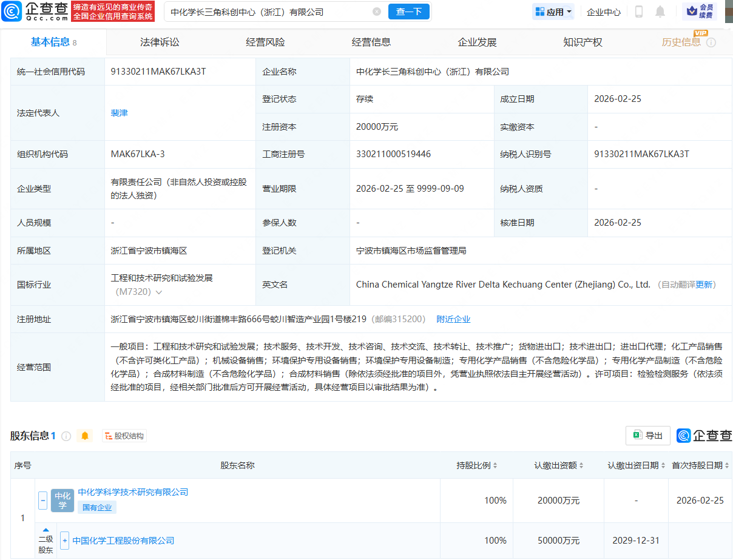This screenshot has width=733, height=560.
Task: Clear the search box with the X icon
Action: (377, 12)
